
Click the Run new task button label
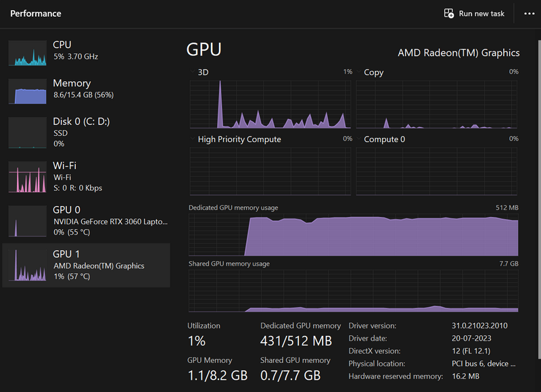pos(481,14)
